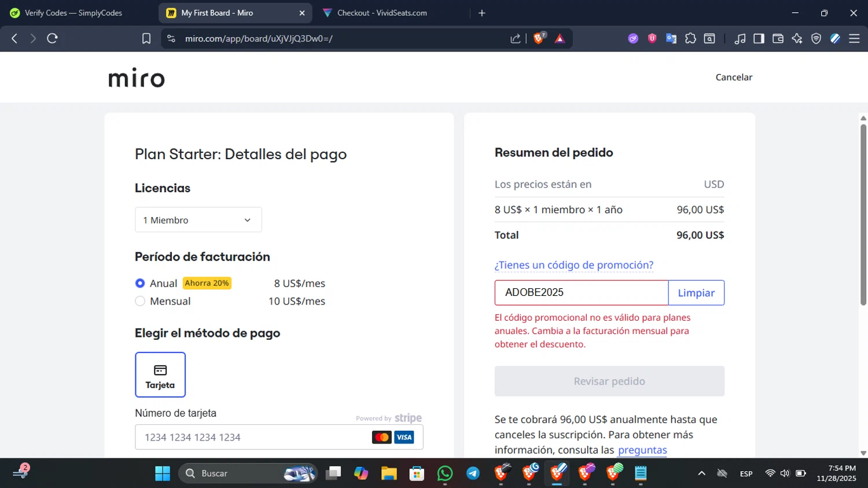Open the clock showing 7:54 PM

tap(836, 474)
